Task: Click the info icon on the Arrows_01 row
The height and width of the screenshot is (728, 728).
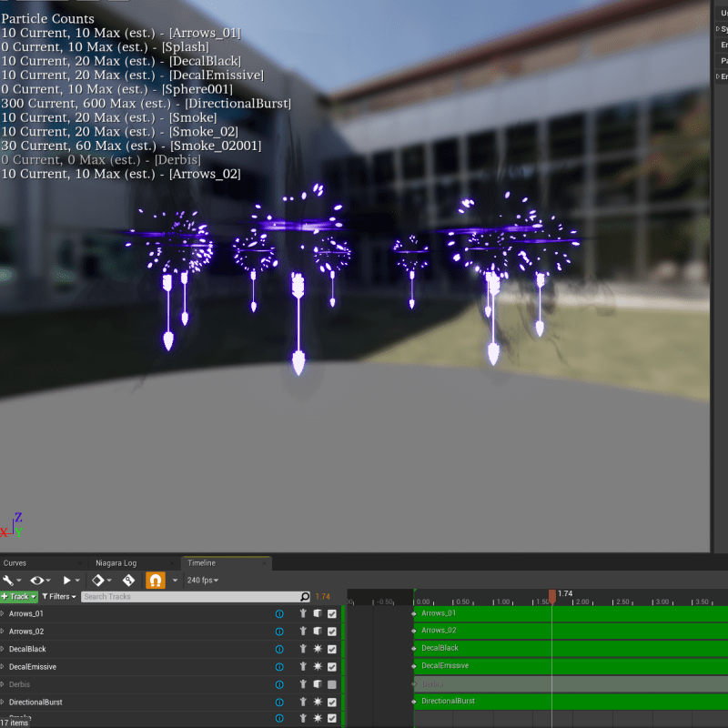Action: coord(279,613)
